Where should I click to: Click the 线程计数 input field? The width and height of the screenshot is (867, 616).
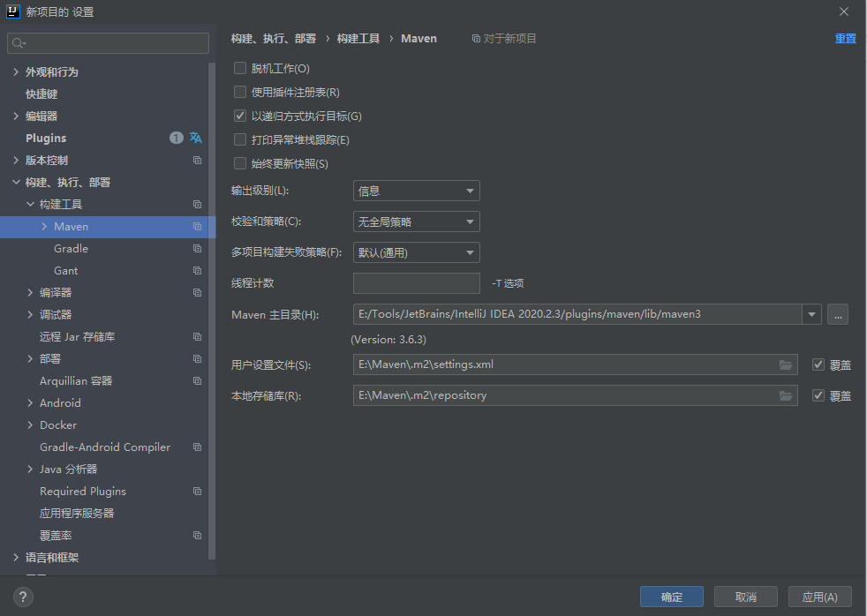pyautogui.click(x=417, y=283)
